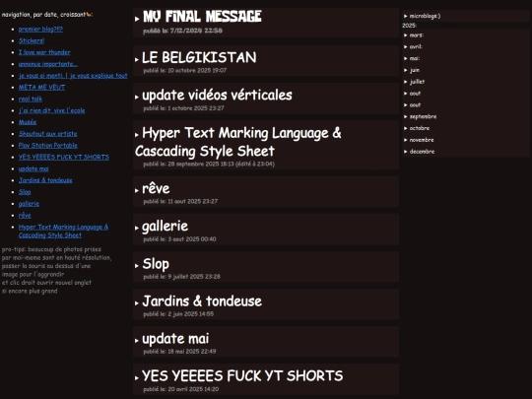Open the Play Station Portable link
532x399 pixels.
(x=48, y=146)
